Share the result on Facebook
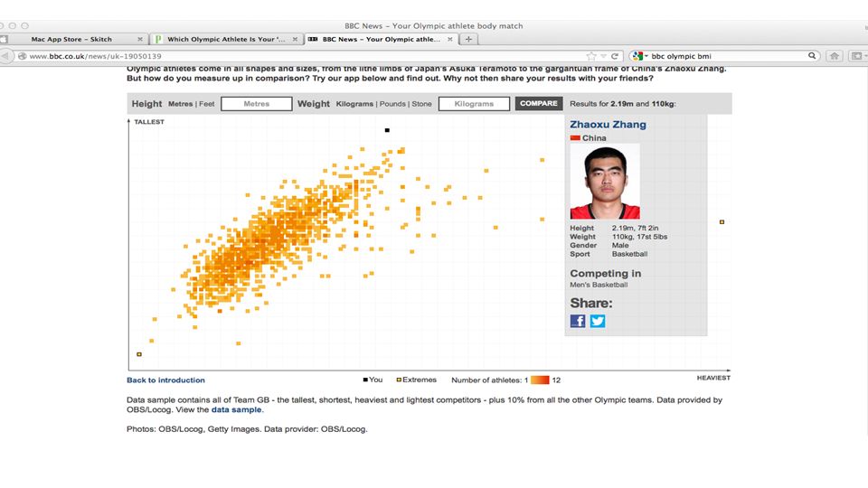This screenshot has width=868, height=488. coord(578,321)
